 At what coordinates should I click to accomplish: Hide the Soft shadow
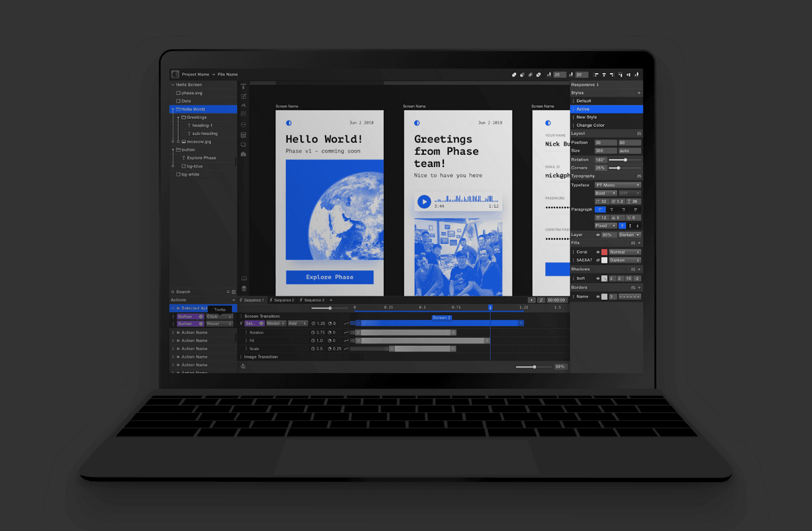[598, 279]
